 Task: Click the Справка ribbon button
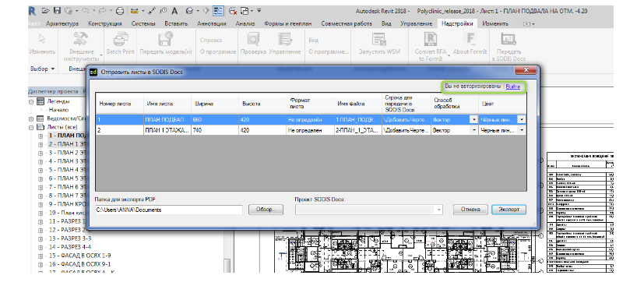pos(211,41)
